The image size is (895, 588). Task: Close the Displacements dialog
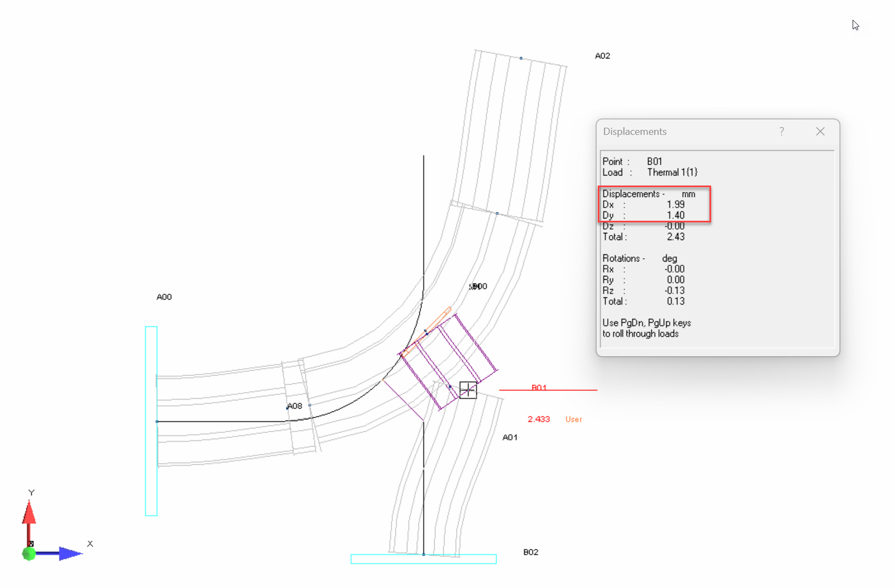coord(820,131)
